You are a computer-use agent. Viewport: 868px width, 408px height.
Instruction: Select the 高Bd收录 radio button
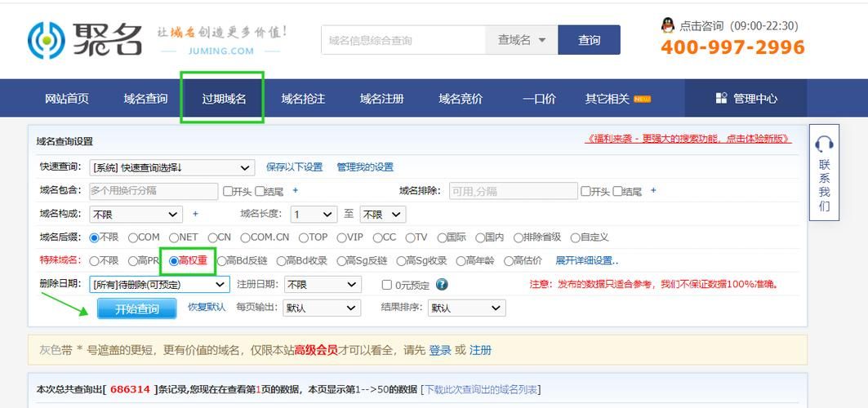[281, 261]
